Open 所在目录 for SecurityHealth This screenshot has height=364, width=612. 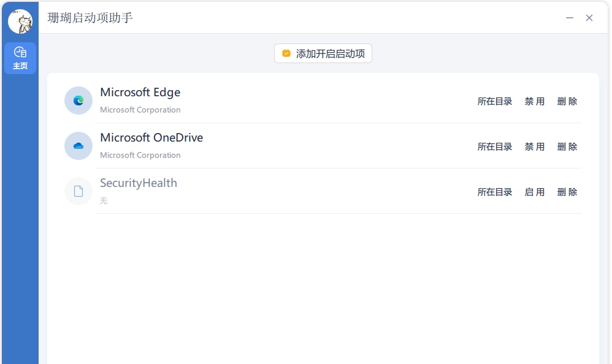point(495,192)
